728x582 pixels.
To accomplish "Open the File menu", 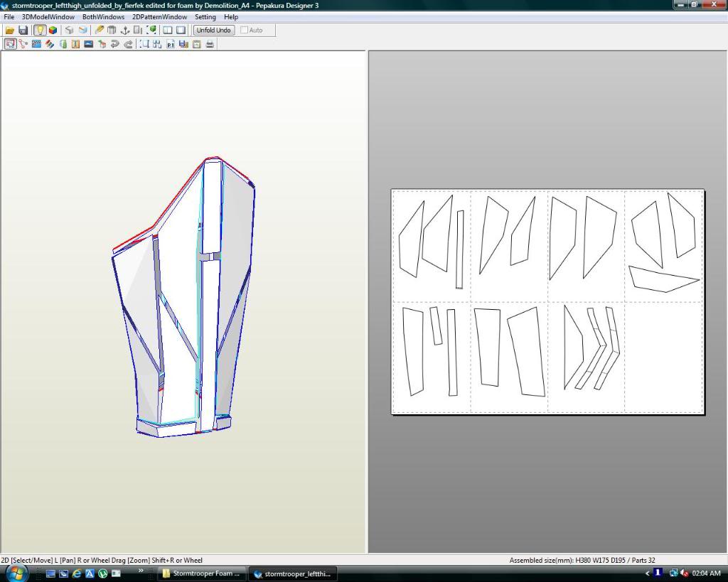I will [x=9, y=17].
